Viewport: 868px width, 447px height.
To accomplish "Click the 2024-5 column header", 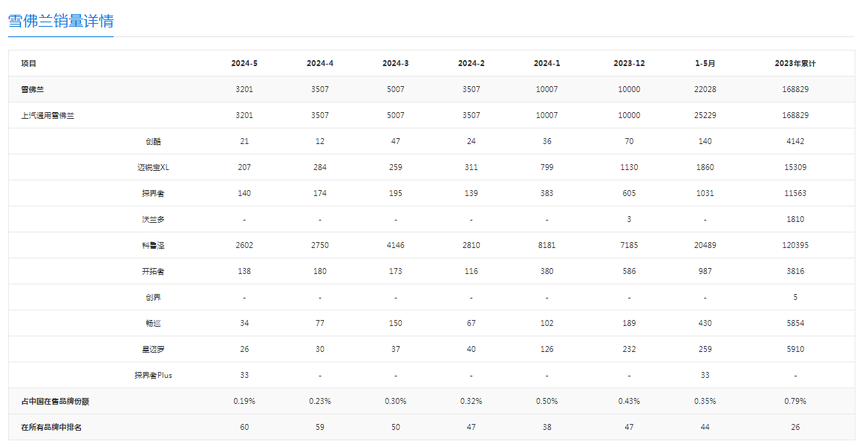I will click(x=244, y=63).
